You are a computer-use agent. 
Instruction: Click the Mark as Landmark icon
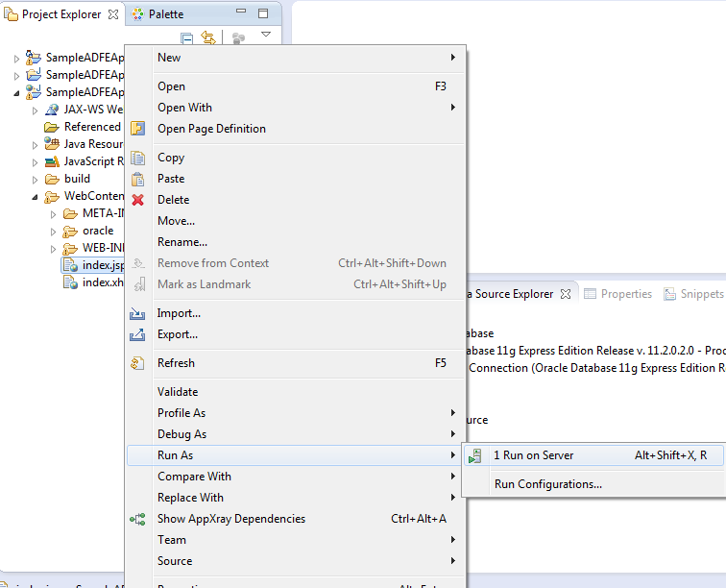(x=139, y=284)
